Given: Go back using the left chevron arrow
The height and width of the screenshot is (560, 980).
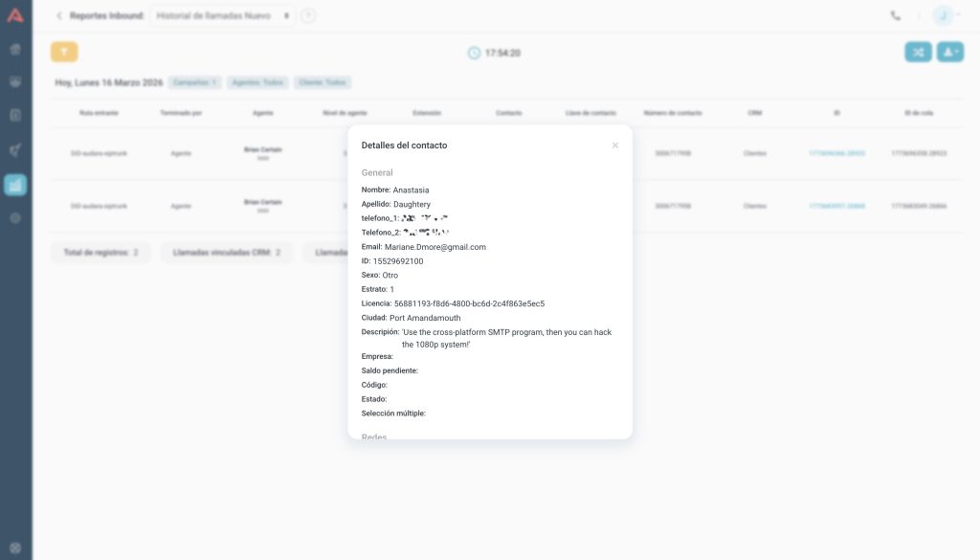Looking at the screenshot, I should (x=59, y=15).
